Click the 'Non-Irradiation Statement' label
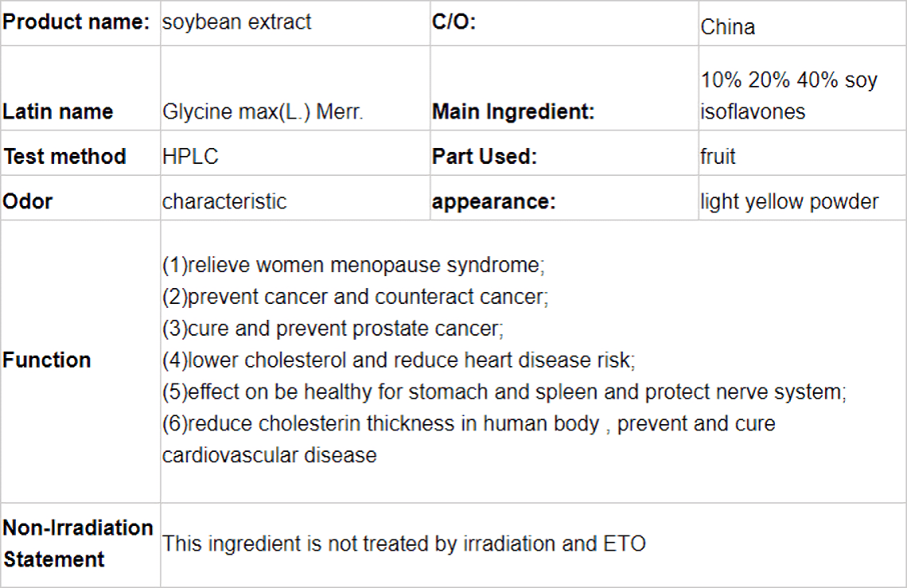 click(77, 543)
